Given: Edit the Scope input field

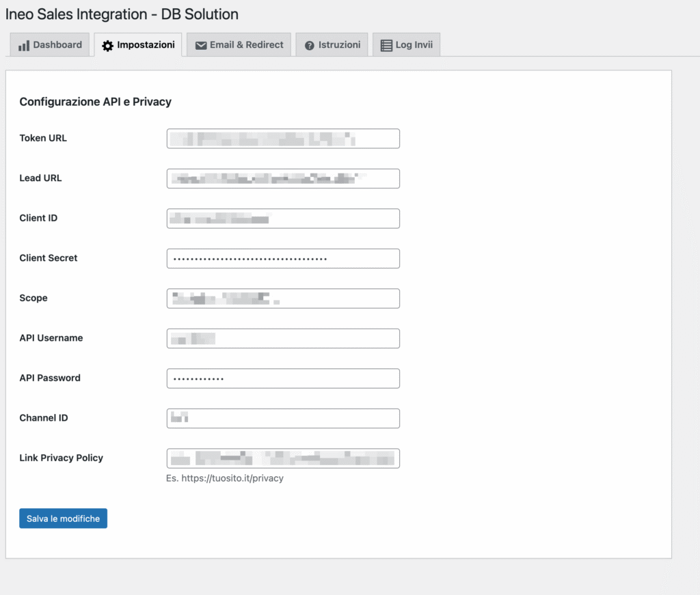Looking at the screenshot, I should (x=283, y=299).
